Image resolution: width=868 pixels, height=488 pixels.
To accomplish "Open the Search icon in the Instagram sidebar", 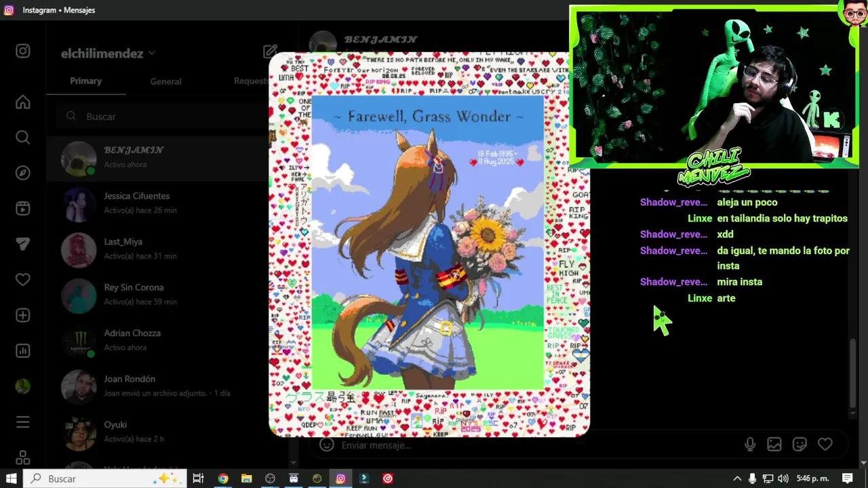I will tap(23, 138).
